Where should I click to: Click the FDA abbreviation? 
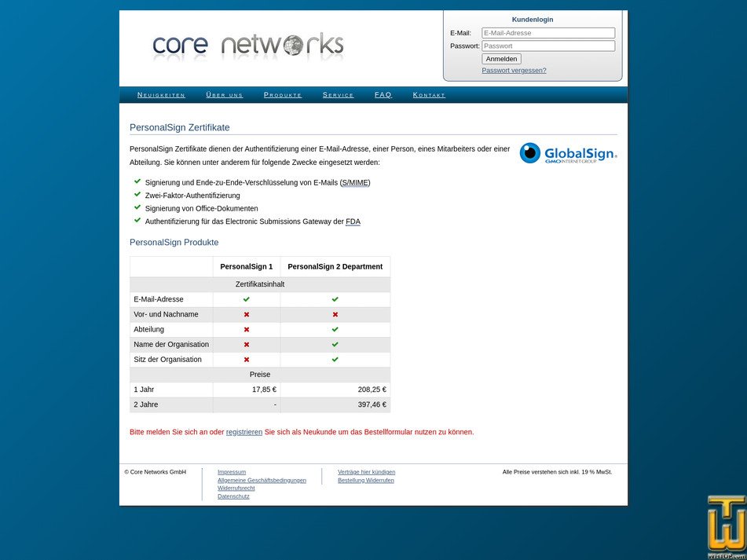click(x=353, y=221)
